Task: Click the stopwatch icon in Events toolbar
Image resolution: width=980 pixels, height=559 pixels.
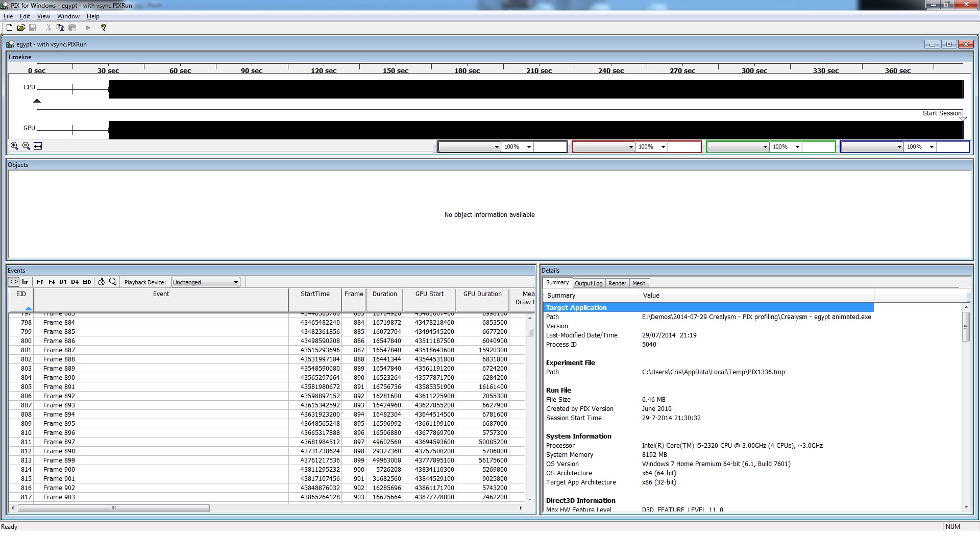Action: pos(101,282)
